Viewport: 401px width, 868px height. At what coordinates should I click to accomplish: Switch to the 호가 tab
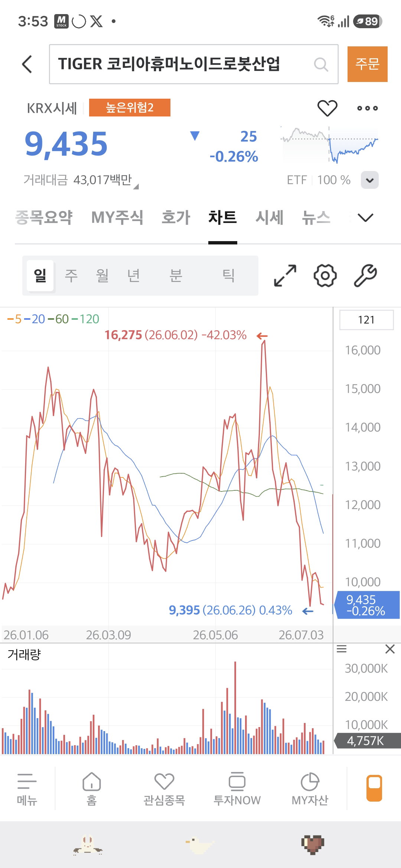176,217
